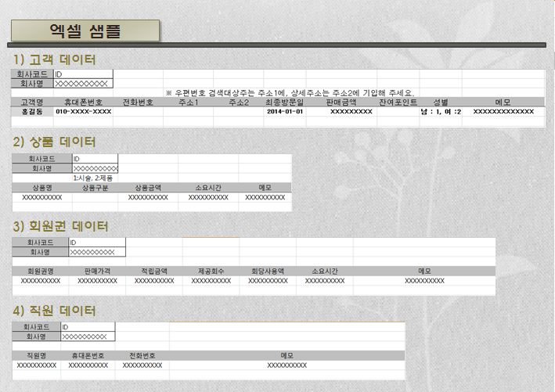Viewport: 555px width, 392px height.
Task: Click the 2) 상품 데이터 section heading
Action: pyautogui.click(x=54, y=142)
